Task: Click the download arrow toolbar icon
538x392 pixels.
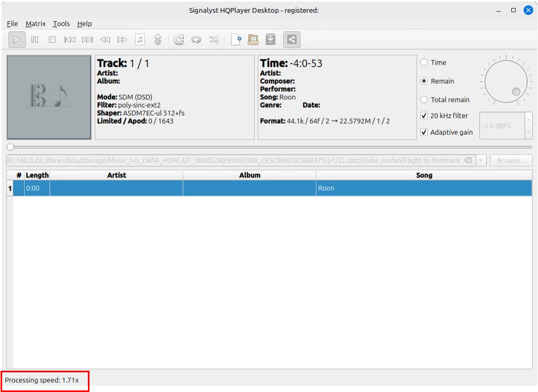Action: click(271, 40)
